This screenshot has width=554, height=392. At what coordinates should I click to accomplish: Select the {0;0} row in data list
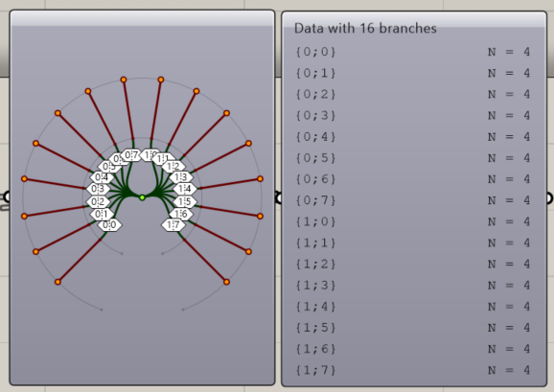(413, 52)
